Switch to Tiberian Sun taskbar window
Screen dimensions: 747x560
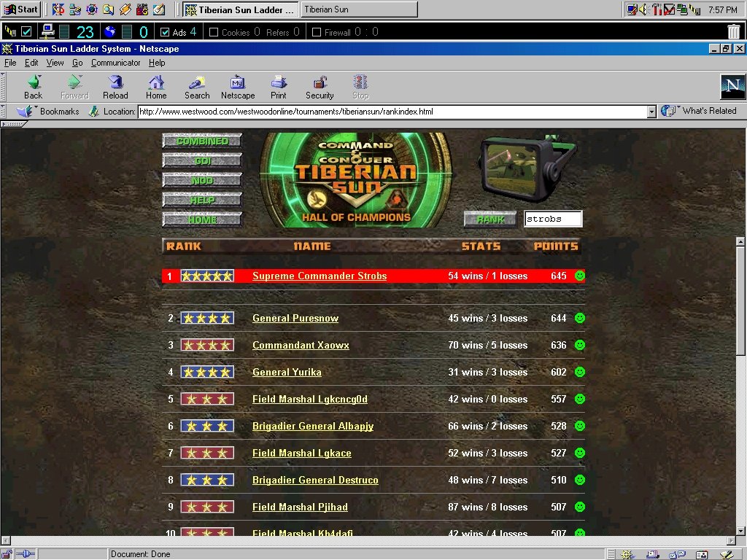[359, 9]
